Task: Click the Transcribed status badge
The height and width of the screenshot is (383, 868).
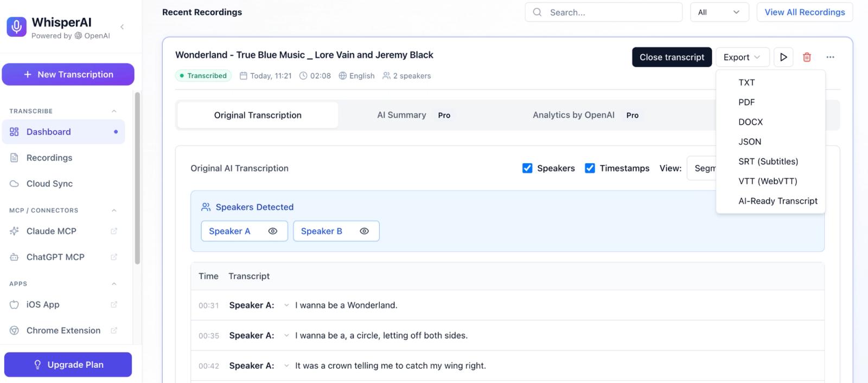Action: click(203, 76)
